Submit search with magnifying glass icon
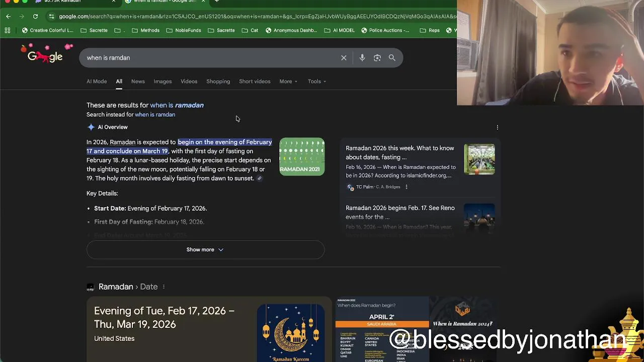 [392, 58]
